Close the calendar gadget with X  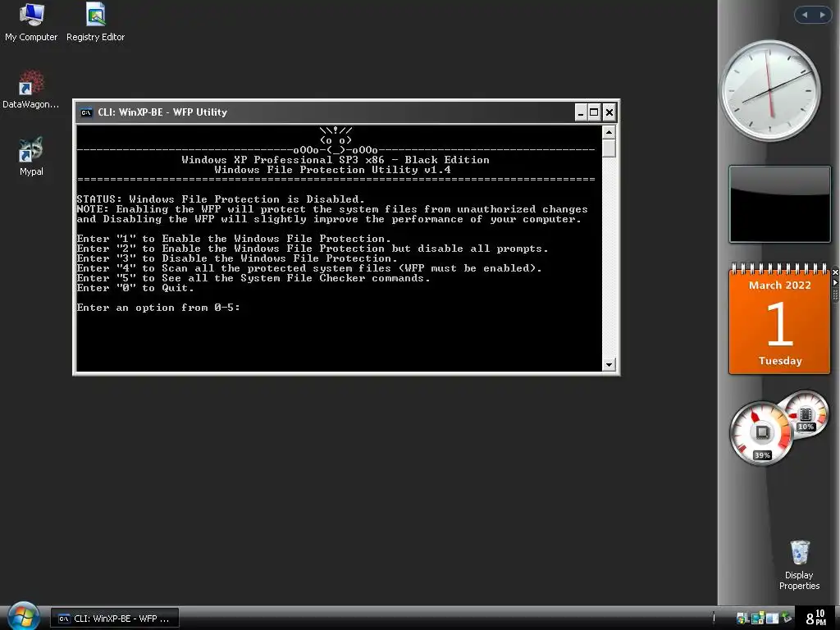coord(835,272)
